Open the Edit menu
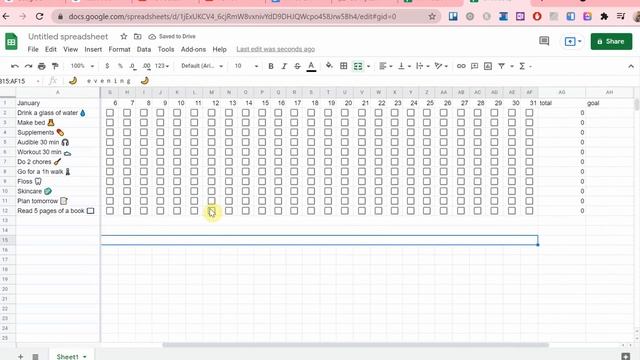Image resolution: width=640 pixels, height=360 pixels. click(x=51, y=49)
